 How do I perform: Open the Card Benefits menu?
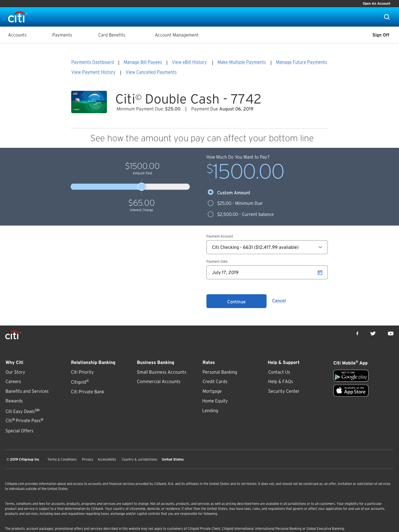(x=112, y=35)
